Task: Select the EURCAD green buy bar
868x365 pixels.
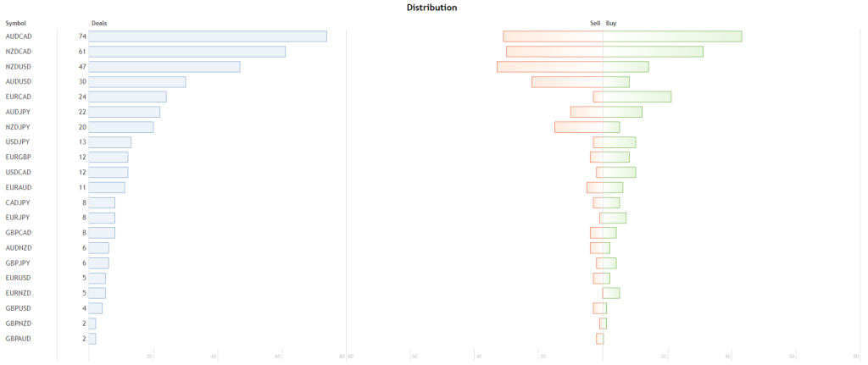Action: pos(637,97)
